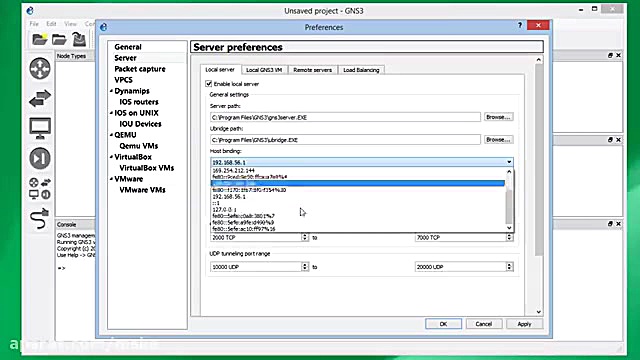Float the bottom right dock panel

pyautogui.click(x=610, y=224)
